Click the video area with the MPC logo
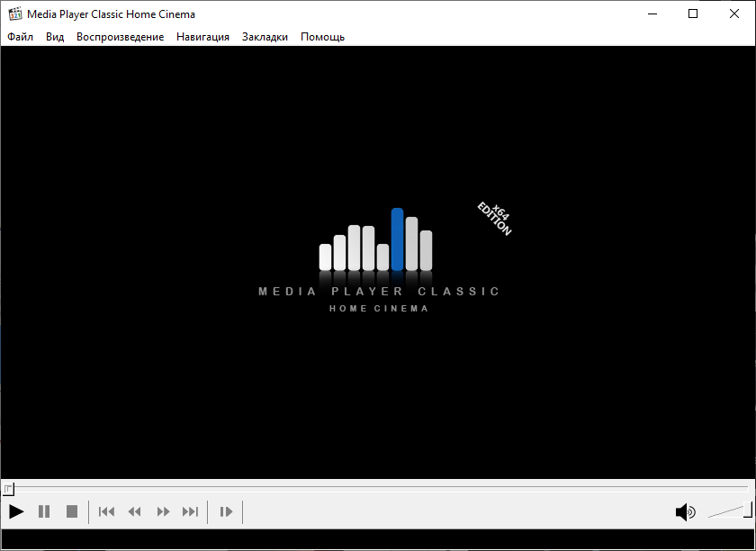Viewport: 756px width, 551px height. tap(378, 263)
